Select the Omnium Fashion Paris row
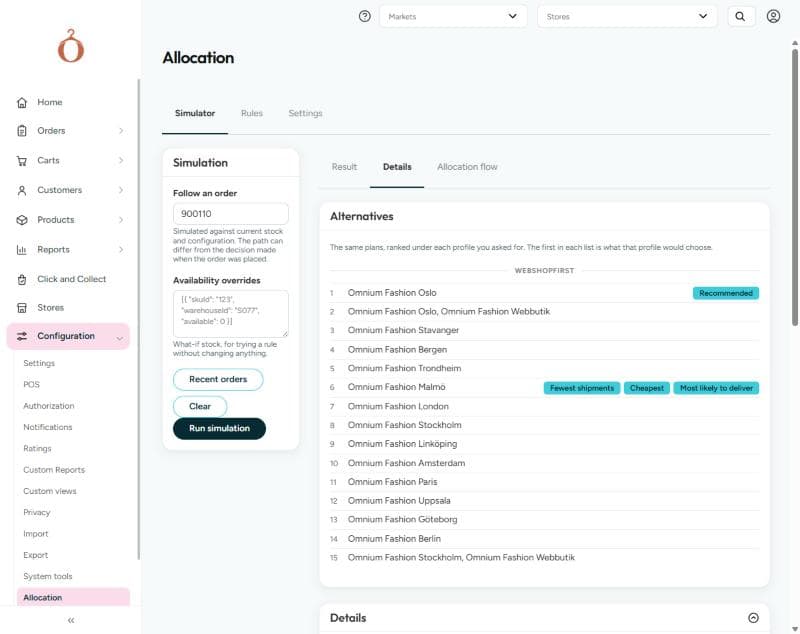 click(544, 482)
